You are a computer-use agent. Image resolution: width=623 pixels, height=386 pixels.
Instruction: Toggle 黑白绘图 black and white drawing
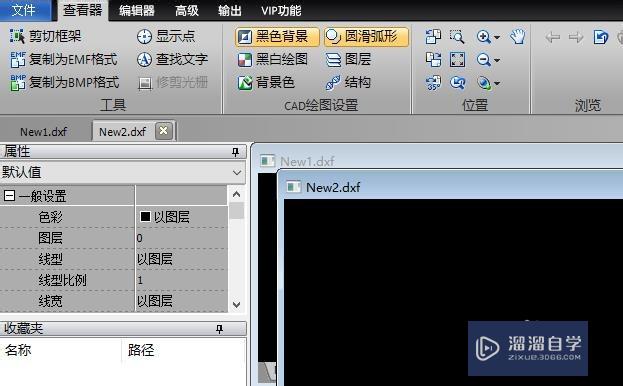[273, 60]
